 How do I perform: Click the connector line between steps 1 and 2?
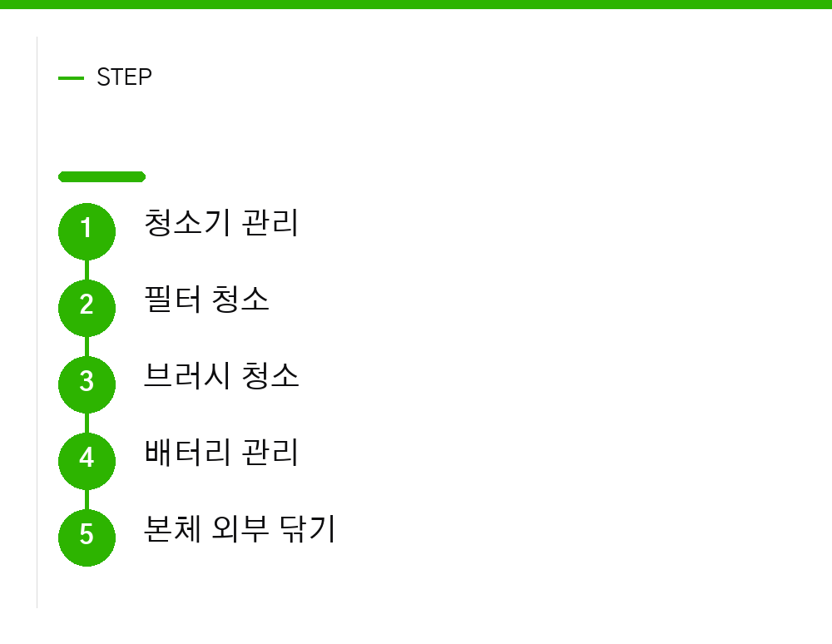pyautogui.click(x=87, y=270)
